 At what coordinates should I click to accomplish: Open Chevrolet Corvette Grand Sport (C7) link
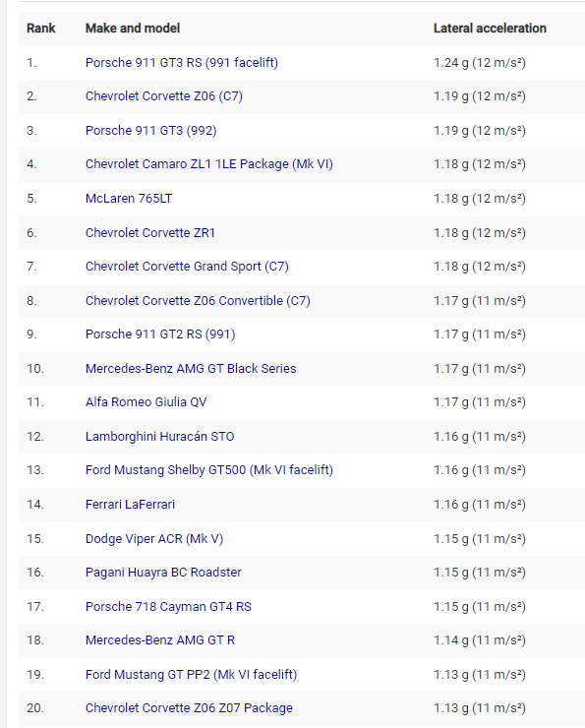point(187,267)
